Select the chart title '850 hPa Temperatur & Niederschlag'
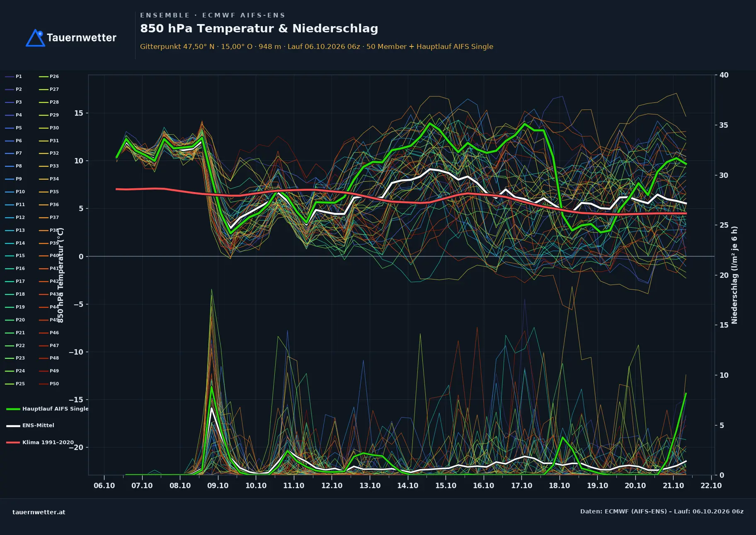Screen dimensions: 756x535 click(x=259, y=28)
